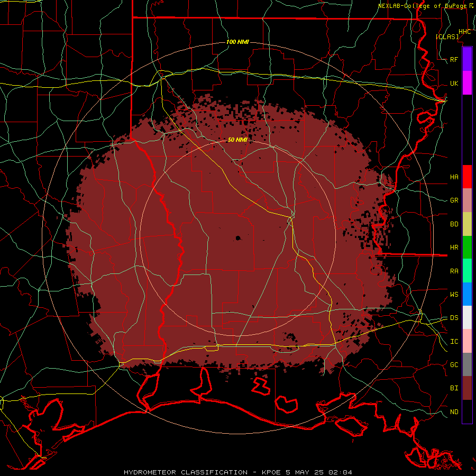Image resolution: width=476 pixels, height=476 pixels.
Task: Click the RA legend label
Action: point(454,271)
